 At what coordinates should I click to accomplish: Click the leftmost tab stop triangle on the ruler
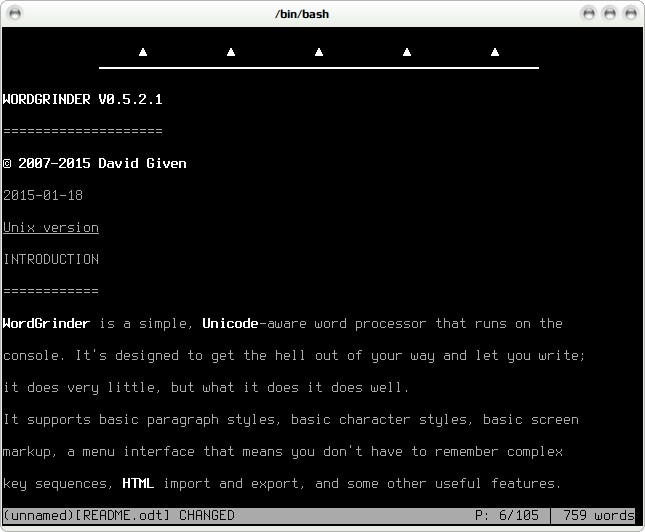143,52
